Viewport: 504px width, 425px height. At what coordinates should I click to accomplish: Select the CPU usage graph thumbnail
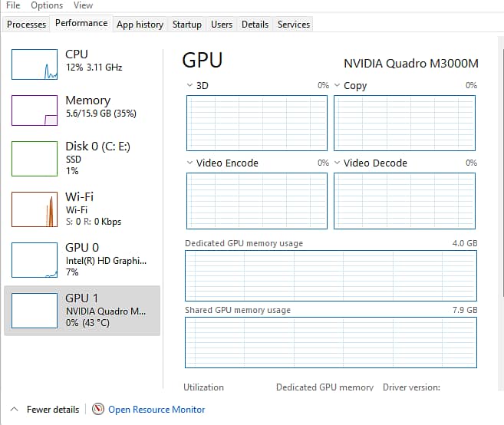35,64
